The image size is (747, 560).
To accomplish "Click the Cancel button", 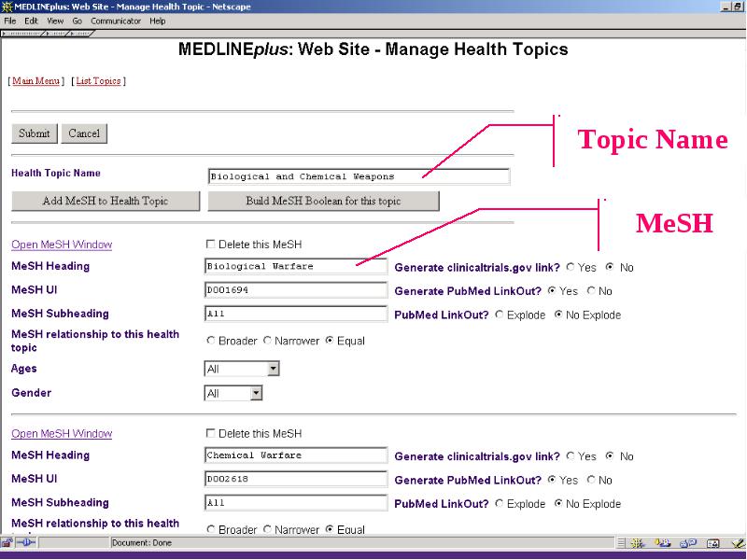I will [x=84, y=133].
